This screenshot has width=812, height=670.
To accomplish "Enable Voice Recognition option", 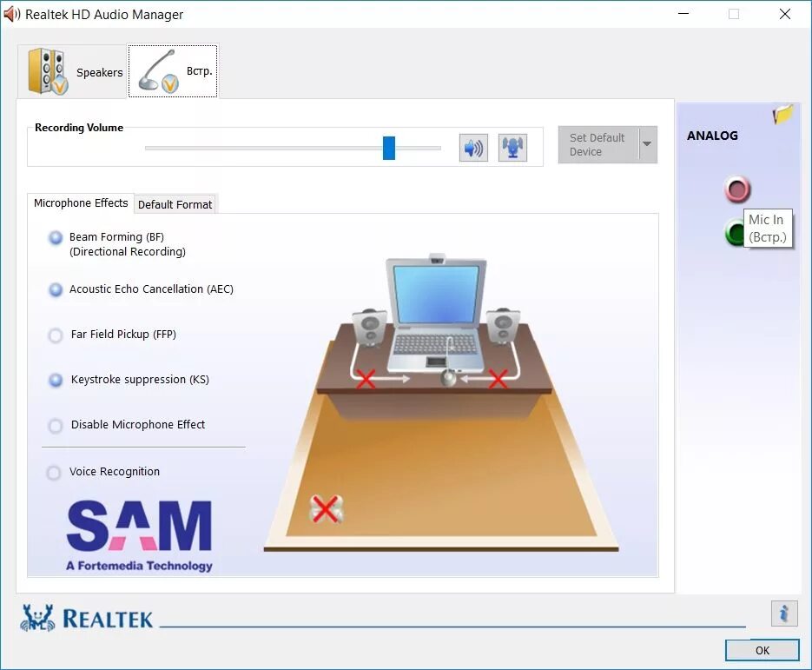I will [54, 473].
